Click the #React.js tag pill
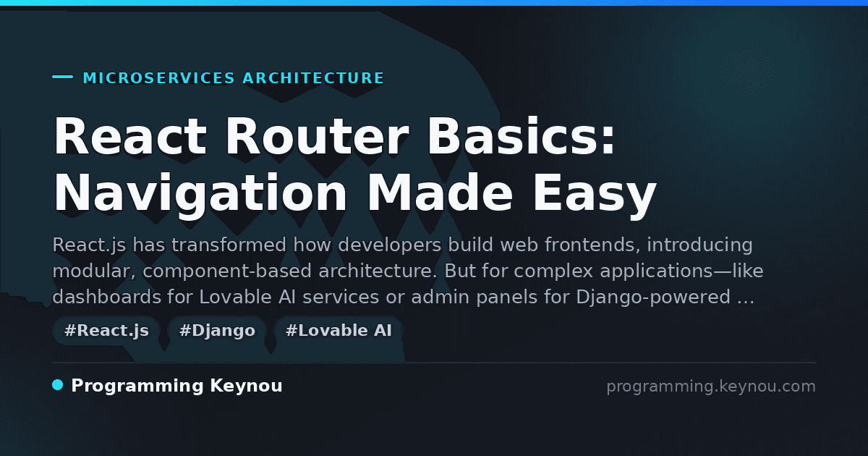 pos(106,331)
